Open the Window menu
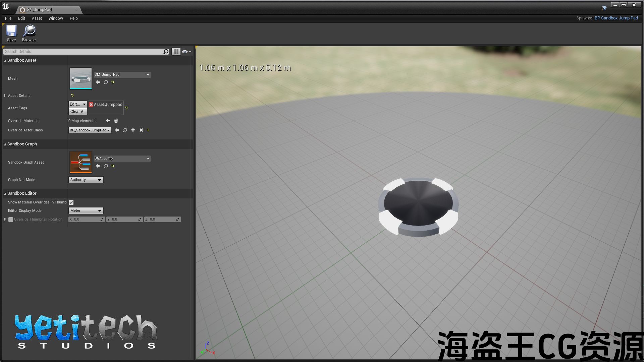This screenshot has height=362, width=644. [x=56, y=18]
